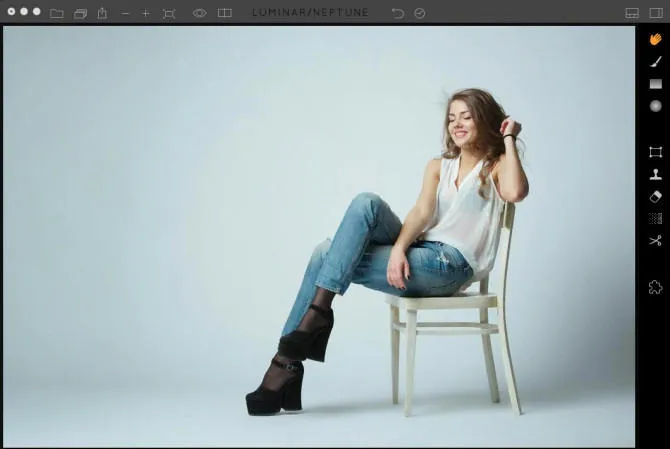The height and width of the screenshot is (449, 670).
Task: Open an image with folder icon
Action: tap(56, 13)
